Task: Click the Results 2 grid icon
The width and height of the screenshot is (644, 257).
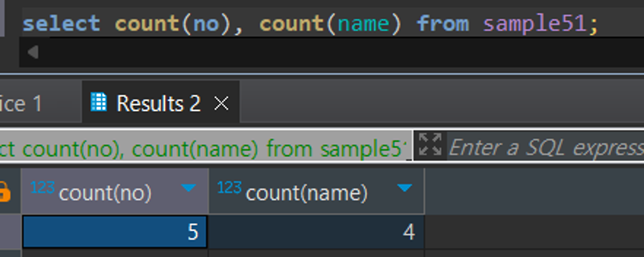Action: pyautogui.click(x=99, y=102)
